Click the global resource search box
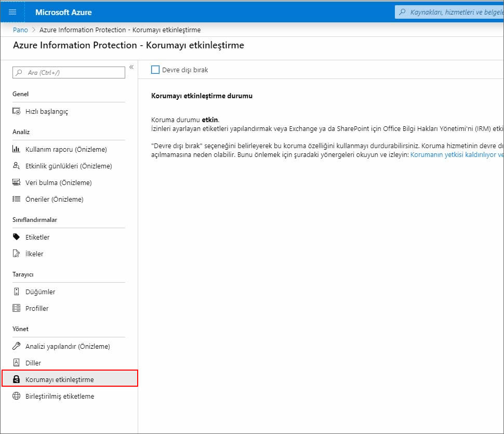Image resolution: width=504 pixels, height=434 pixels. [449, 12]
